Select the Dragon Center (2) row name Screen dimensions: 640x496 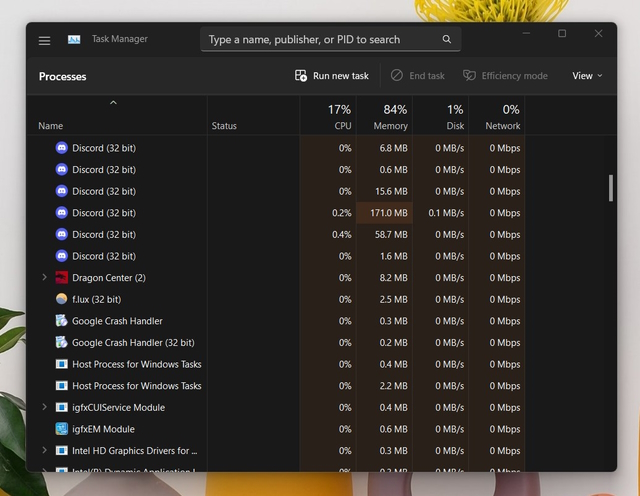click(109, 278)
